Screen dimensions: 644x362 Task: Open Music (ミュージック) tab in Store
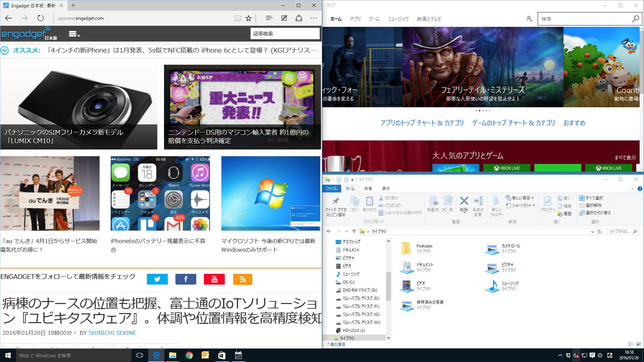click(x=398, y=19)
